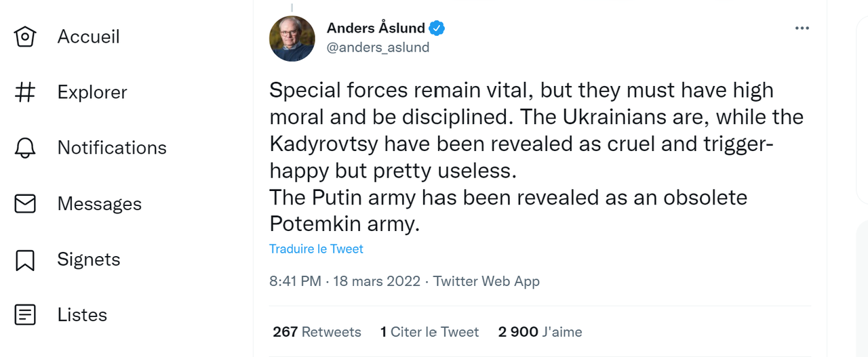Click Traduire le Tweet link
This screenshot has height=357, width=868.
316,249
